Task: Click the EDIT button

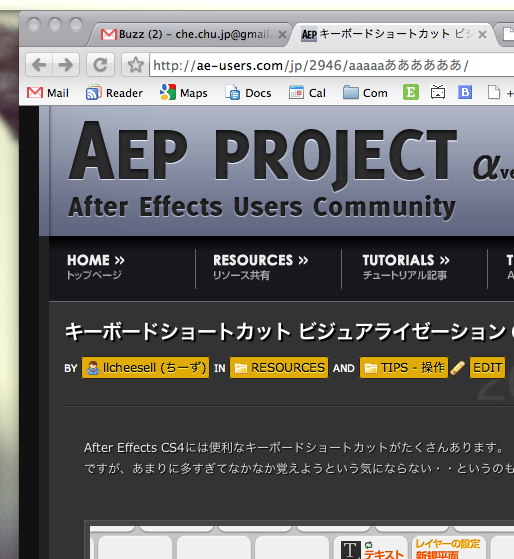Action: [487, 368]
